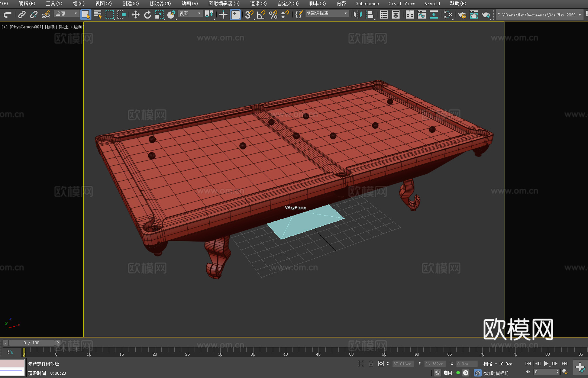The height and width of the screenshot is (378, 588).
Task: Open the 全部 selection filter dropdown
Action: [67, 13]
